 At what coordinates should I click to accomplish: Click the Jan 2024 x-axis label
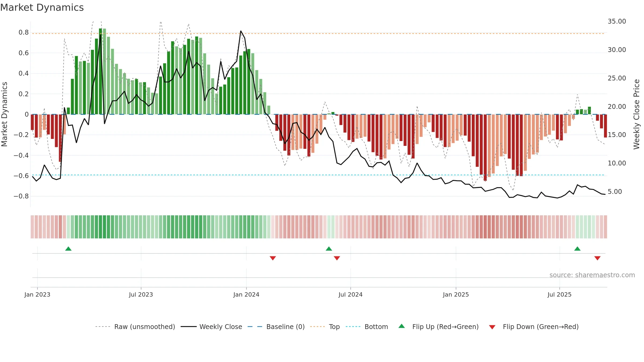(x=246, y=294)
